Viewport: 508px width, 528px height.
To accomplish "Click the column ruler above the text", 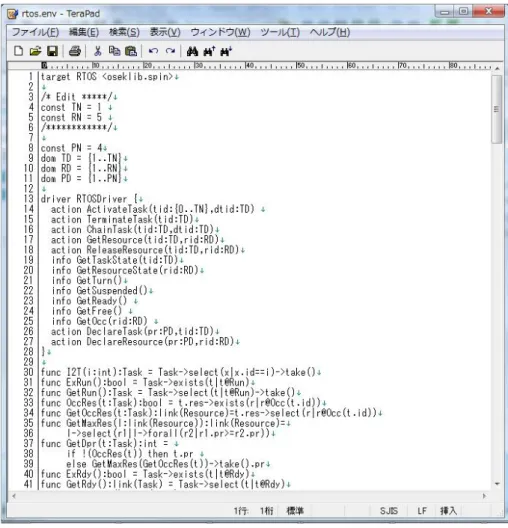I will pyautogui.click(x=266, y=66).
